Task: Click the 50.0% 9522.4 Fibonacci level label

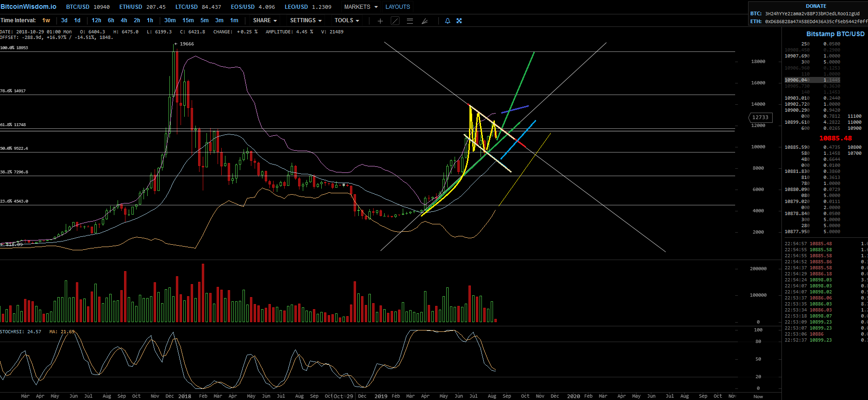Action: (14, 148)
